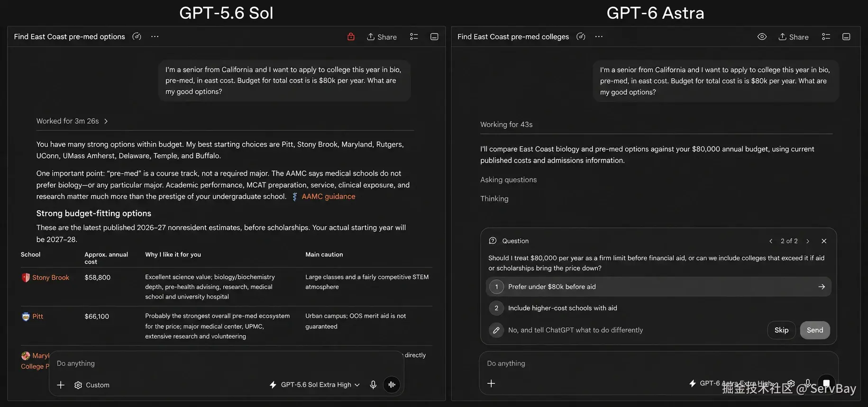Click the '$58,800' cost cell for Stony Brook
The height and width of the screenshot is (407, 868).
click(98, 278)
